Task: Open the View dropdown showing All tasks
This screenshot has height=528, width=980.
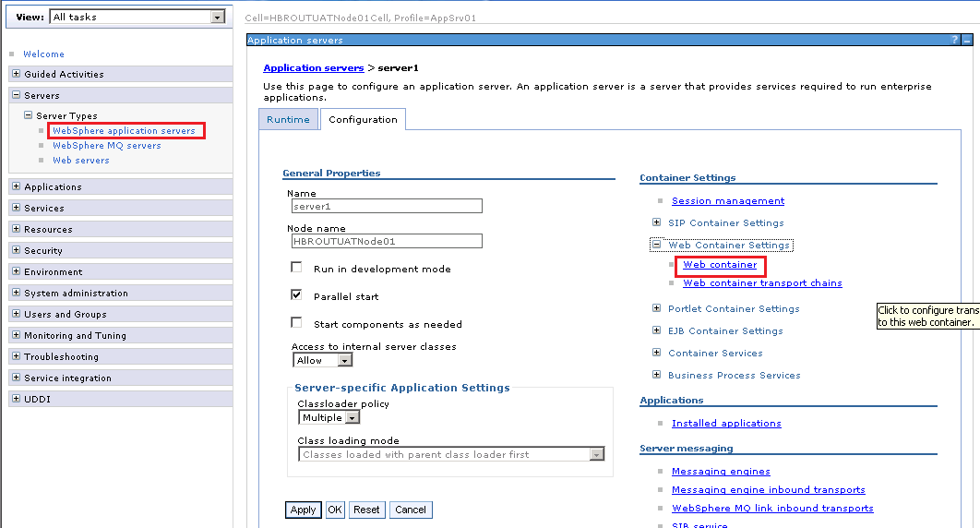Action: [x=137, y=17]
